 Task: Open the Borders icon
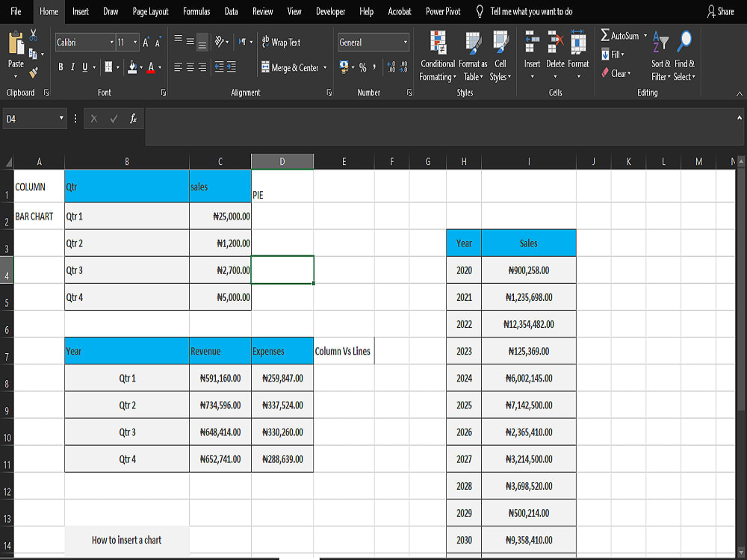coord(108,67)
